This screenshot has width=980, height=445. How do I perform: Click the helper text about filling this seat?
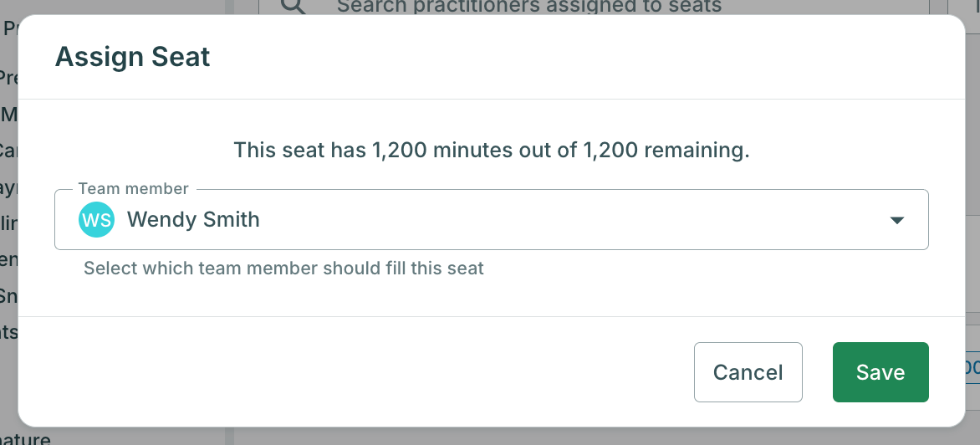pyautogui.click(x=283, y=269)
